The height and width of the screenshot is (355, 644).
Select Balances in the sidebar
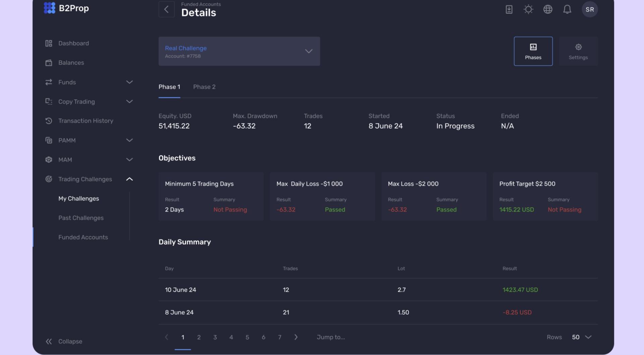(71, 62)
